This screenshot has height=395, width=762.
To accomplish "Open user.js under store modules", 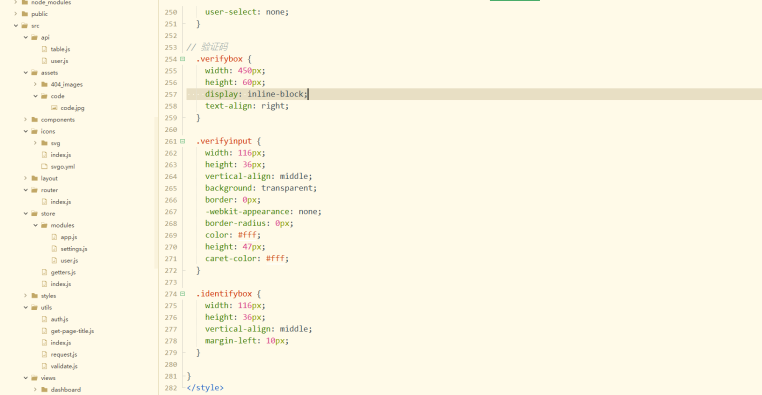I will click(x=69, y=260).
